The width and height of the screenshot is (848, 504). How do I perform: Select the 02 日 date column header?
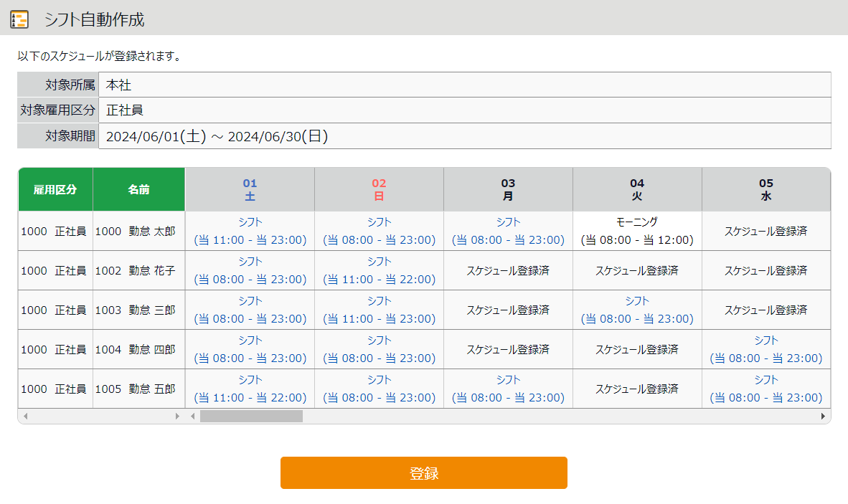coord(379,189)
